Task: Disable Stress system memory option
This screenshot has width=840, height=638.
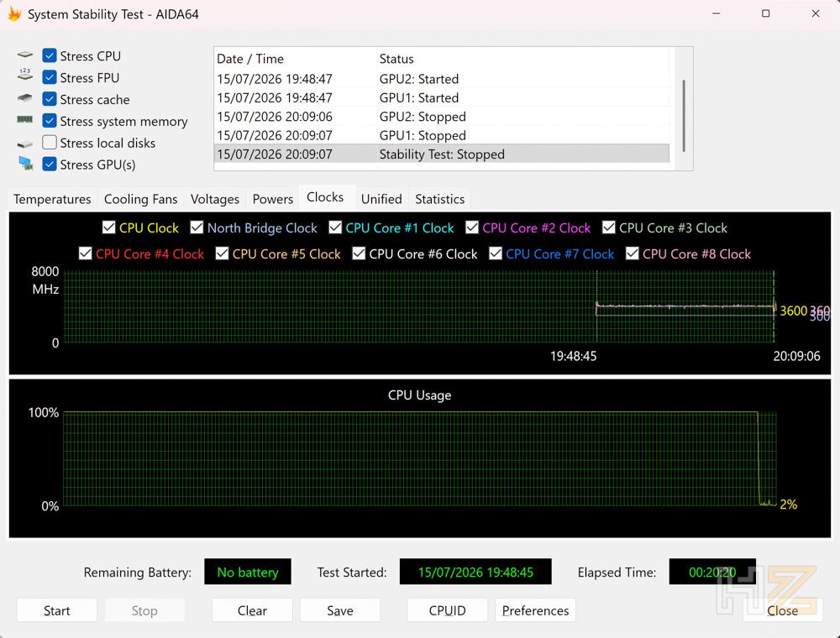Action: [50, 121]
